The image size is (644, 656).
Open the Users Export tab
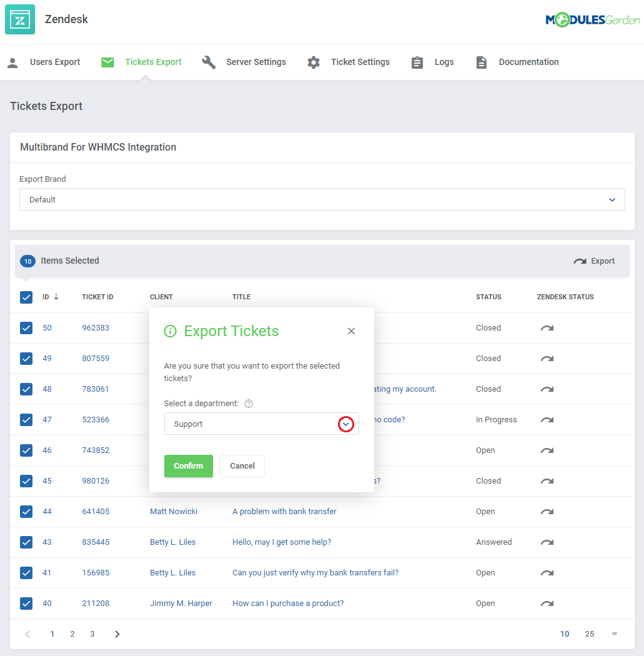pyautogui.click(x=55, y=62)
